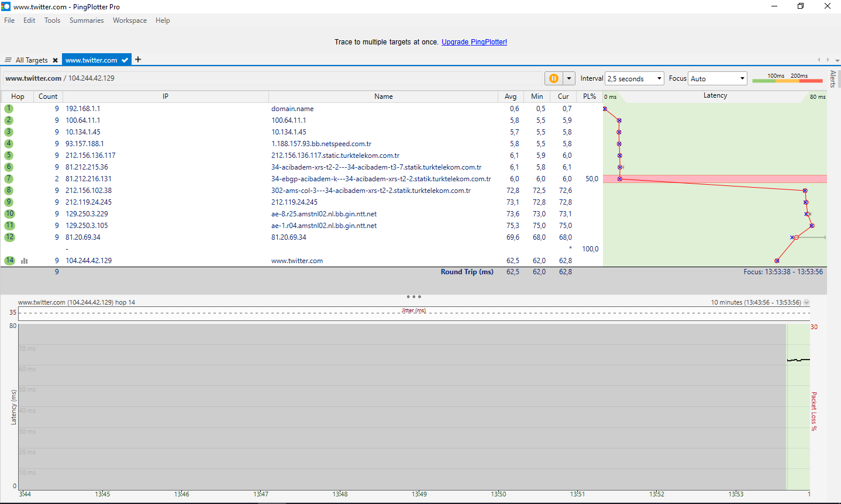Click the PL% column header
Image resolution: width=841 pixels, height=504 pixels.
pyautogui.click(x=590, y=96)
